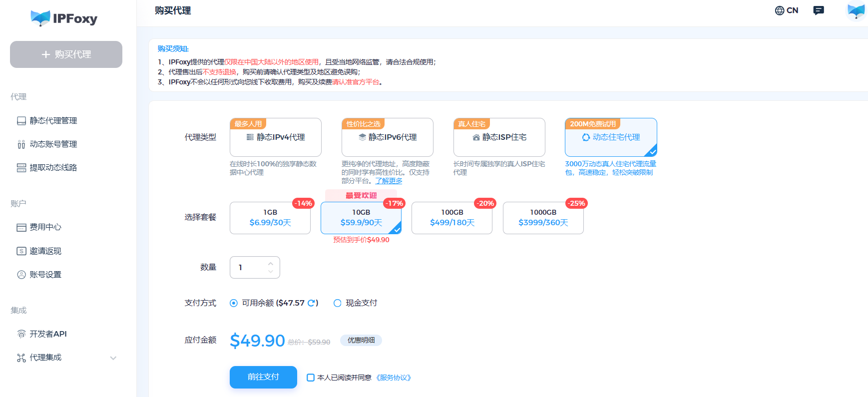Refresh the available balance

(311, 303)
